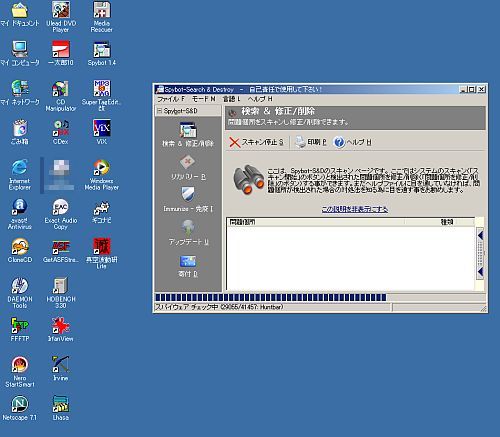
Task: Launch Nero StartSmart desktop shortcut
Action: [x=20, y=372]
